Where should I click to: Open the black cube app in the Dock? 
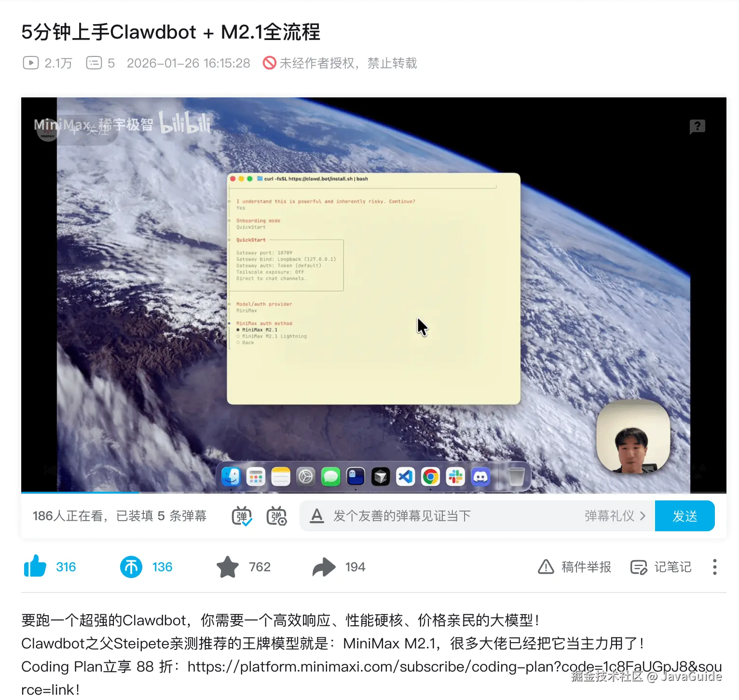381,477
